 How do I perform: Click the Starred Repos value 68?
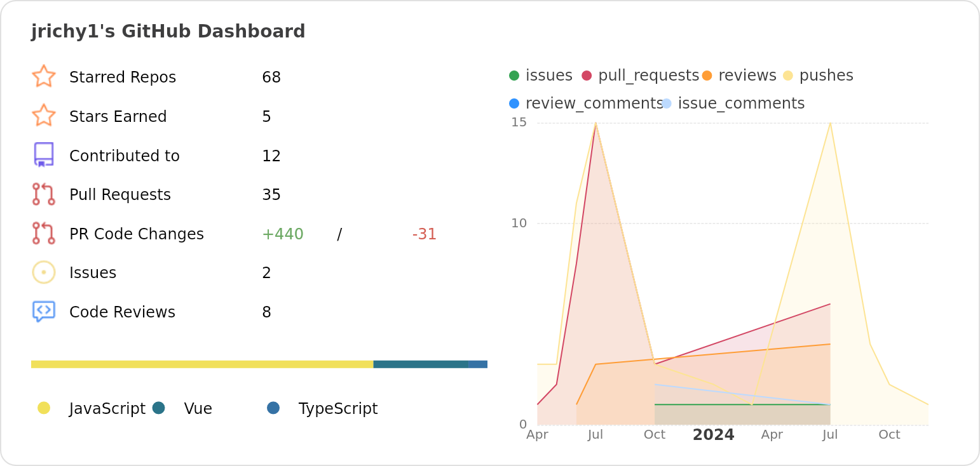click(x=271, y=77)
